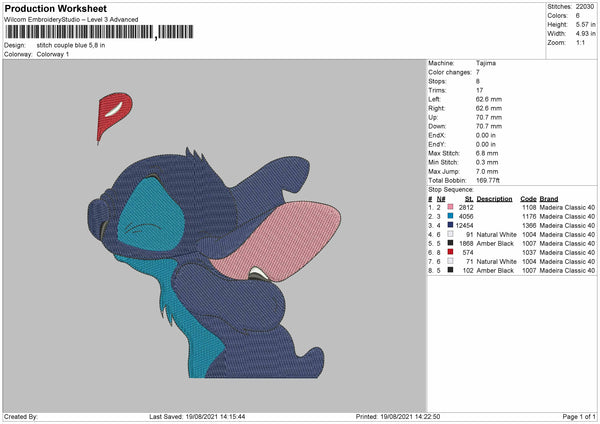Click thread code '1176'
Viewport: 600px width, 424px height.
(x=529, y=216)
